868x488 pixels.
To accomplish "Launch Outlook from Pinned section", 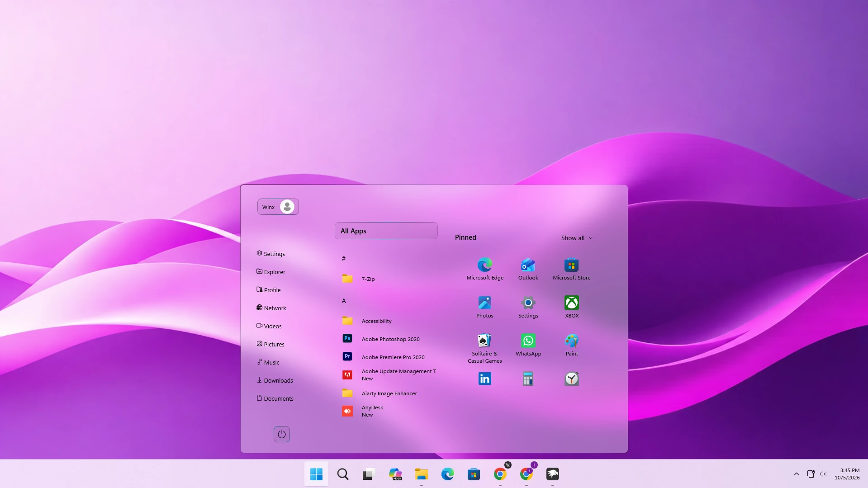I will click(x=528, y=269).
